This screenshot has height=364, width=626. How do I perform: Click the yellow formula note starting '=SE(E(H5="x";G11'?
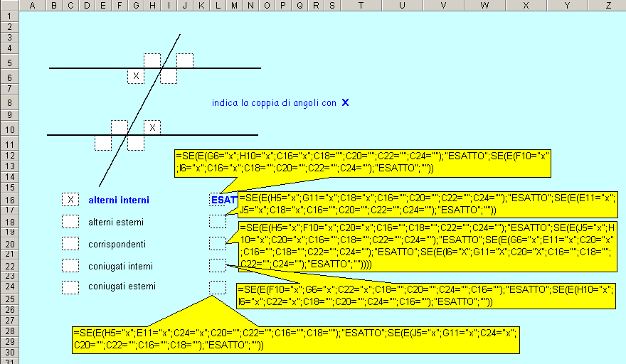428,204
